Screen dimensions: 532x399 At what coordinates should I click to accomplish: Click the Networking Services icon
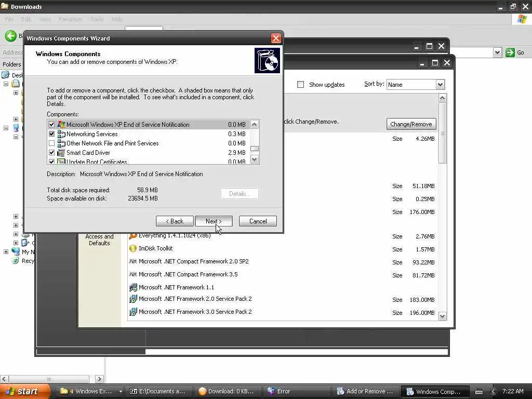pos(61,134)
